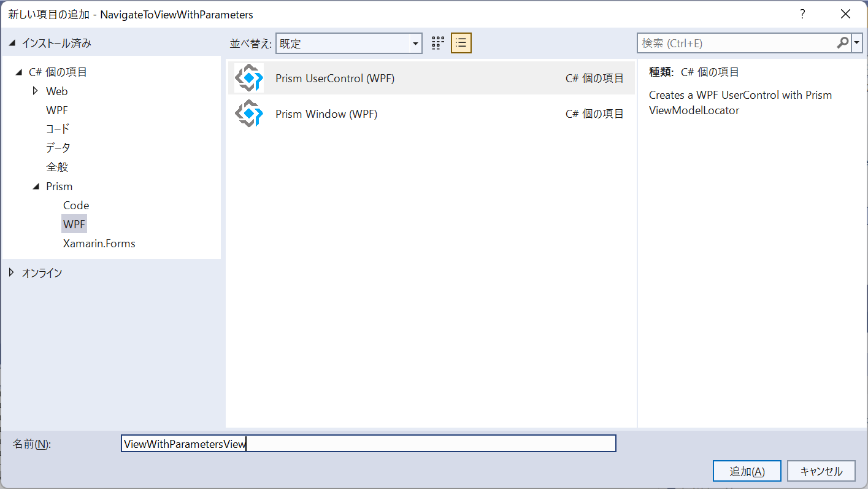Collapse the C# 個の項目 tree node
Viewport: 868px width, 489px height.
[x=20, y=72]
